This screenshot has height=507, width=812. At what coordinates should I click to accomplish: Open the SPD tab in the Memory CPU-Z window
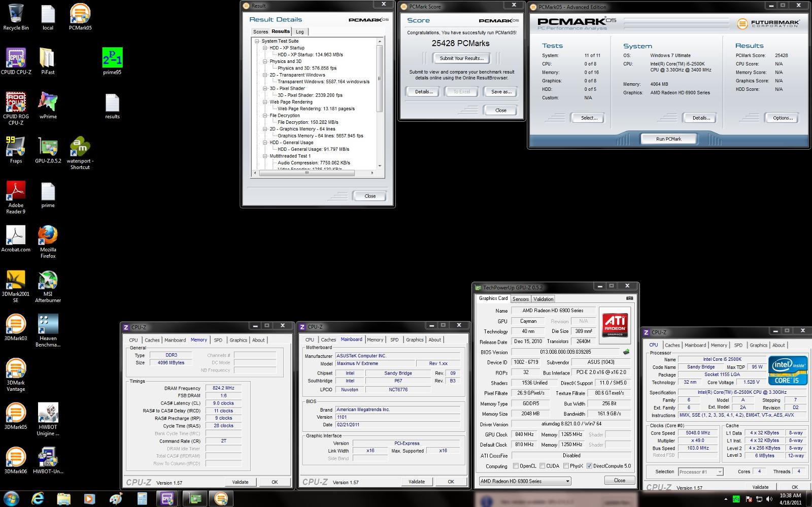pyautogui.click(x=218, y=340)
